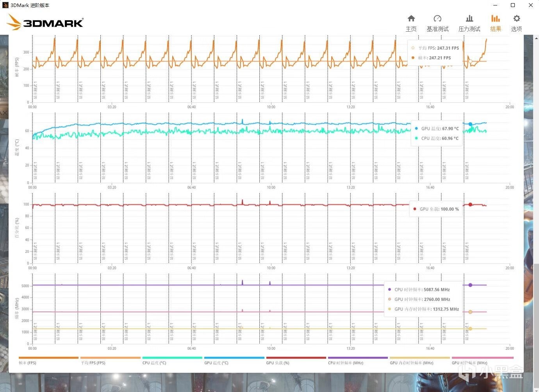539x392 pixels.
Task: Click the 帧率 (FPS) vertical axis title
Action: 17,67
